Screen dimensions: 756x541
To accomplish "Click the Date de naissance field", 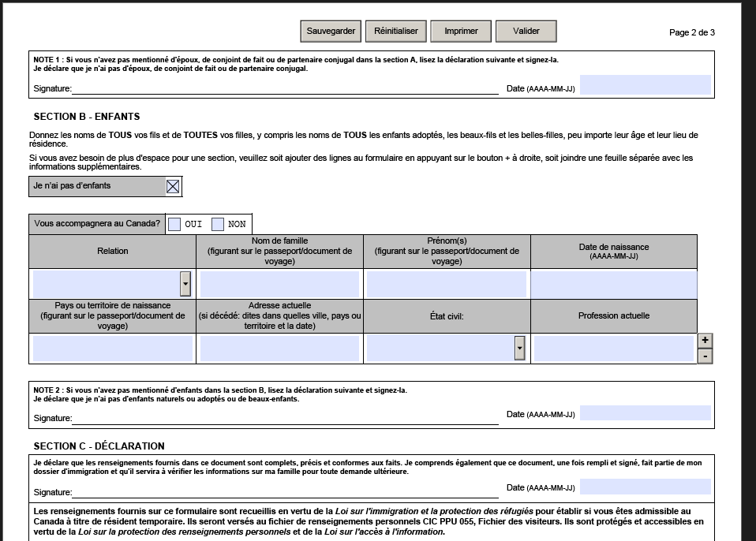I will point(613,284).
